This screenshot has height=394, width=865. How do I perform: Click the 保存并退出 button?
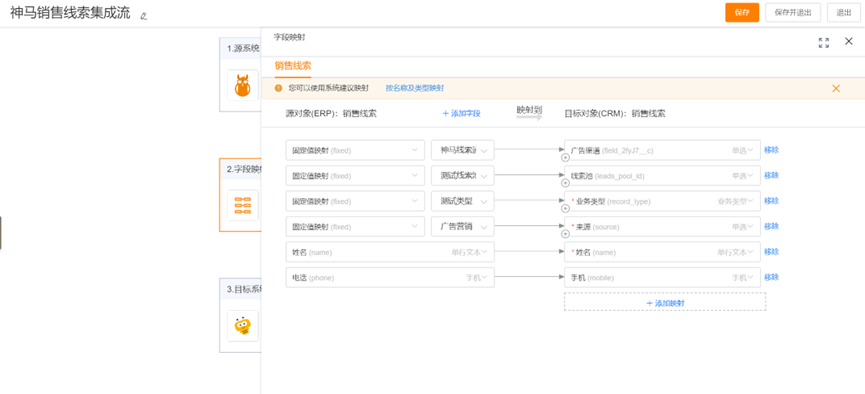(x=793, y=13)
